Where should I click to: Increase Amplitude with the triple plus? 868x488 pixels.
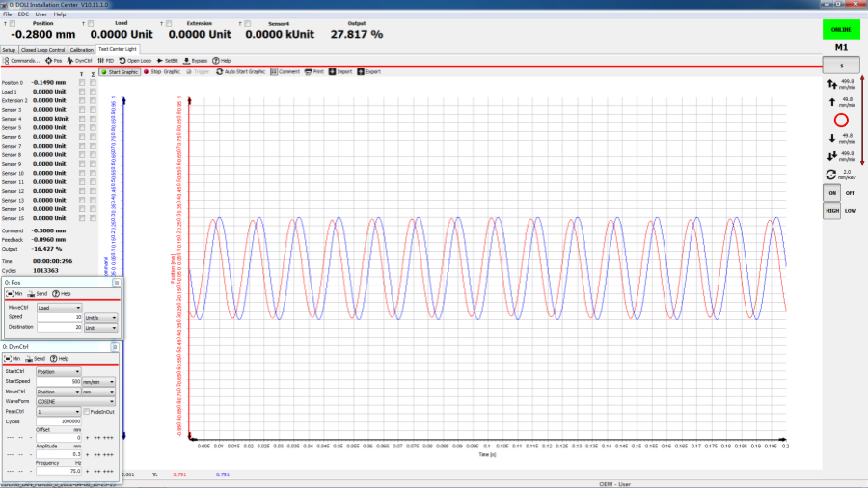(x=108, y=455)
